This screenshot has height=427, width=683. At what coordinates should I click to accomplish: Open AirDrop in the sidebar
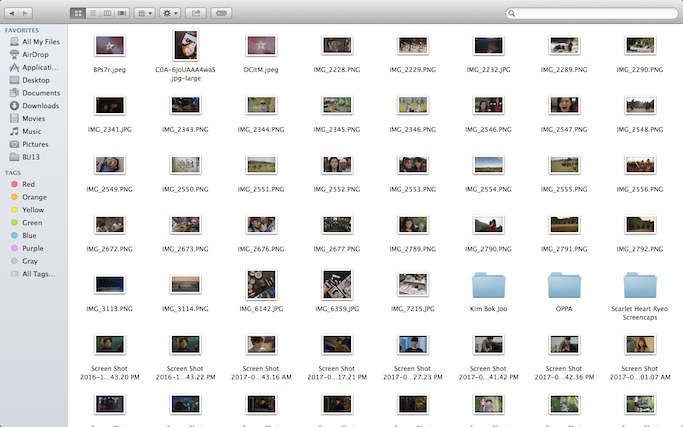click(29, 54)
